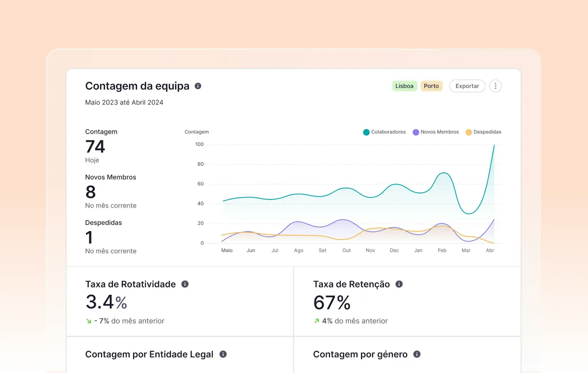
Task: Open info icon beside Contagem por género
Action: pos(417,354)
